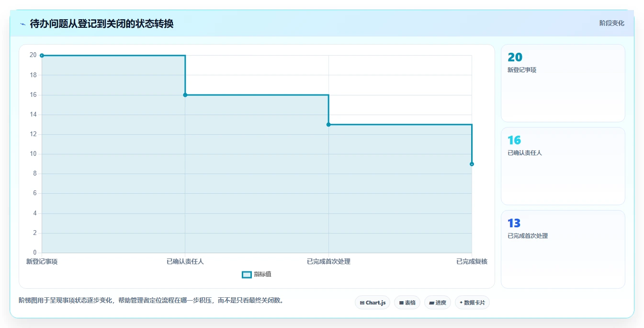Click the data point at 已完成首次处理 value 13
Image resolution: width=644 pixels, height=328 pixels.
(328, 125)
